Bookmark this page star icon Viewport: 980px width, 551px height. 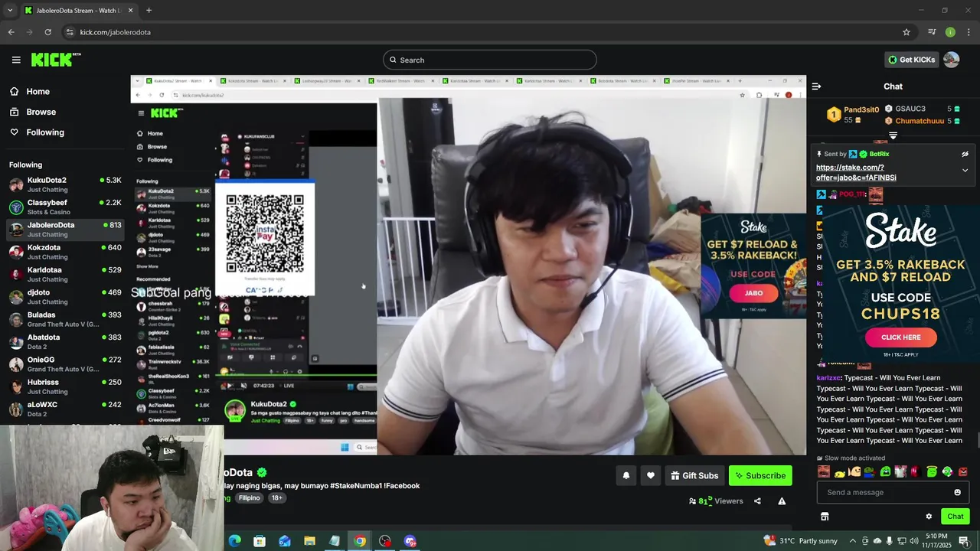coord(906,32)
